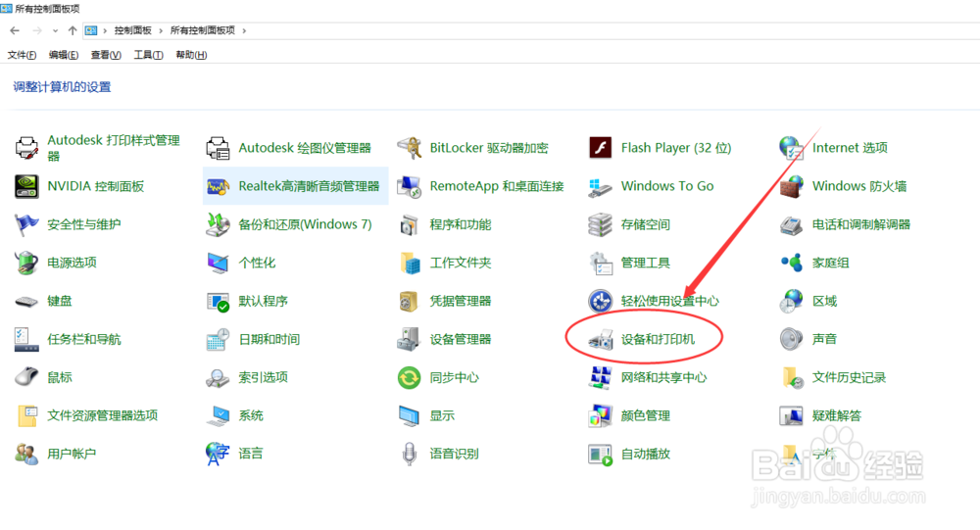This screenshot has width=980, height=530.
Task: Open the NVIDIA 控制面板 icon
Action: 26,186
